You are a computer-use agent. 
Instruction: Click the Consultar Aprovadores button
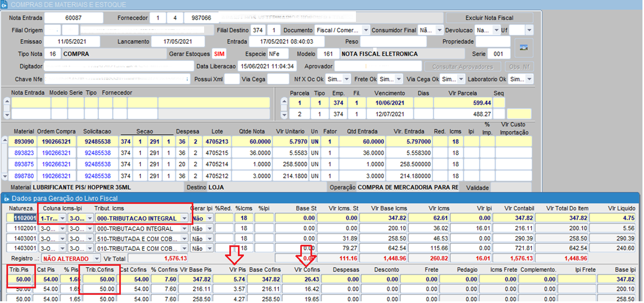(462, 67)
